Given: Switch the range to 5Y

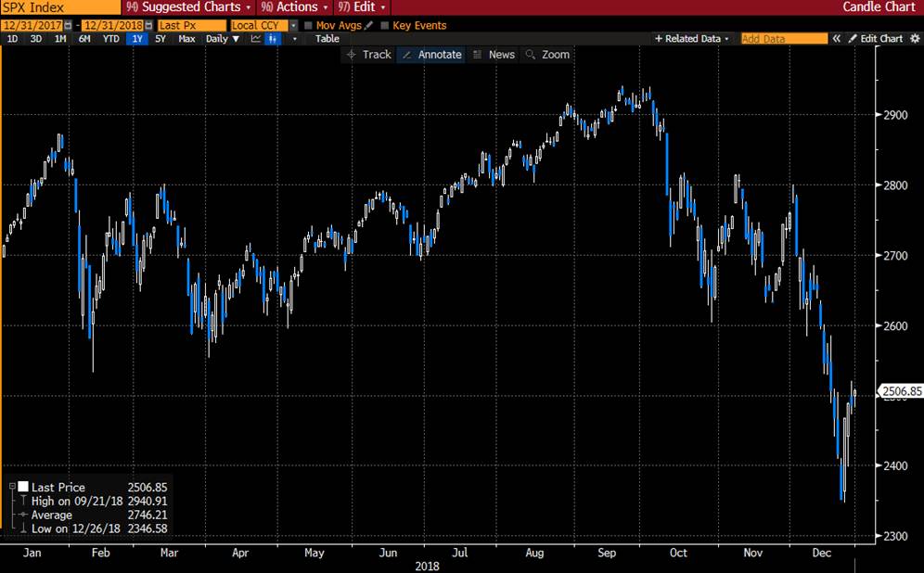Looking at the screenshot, I should pos(160,39).
